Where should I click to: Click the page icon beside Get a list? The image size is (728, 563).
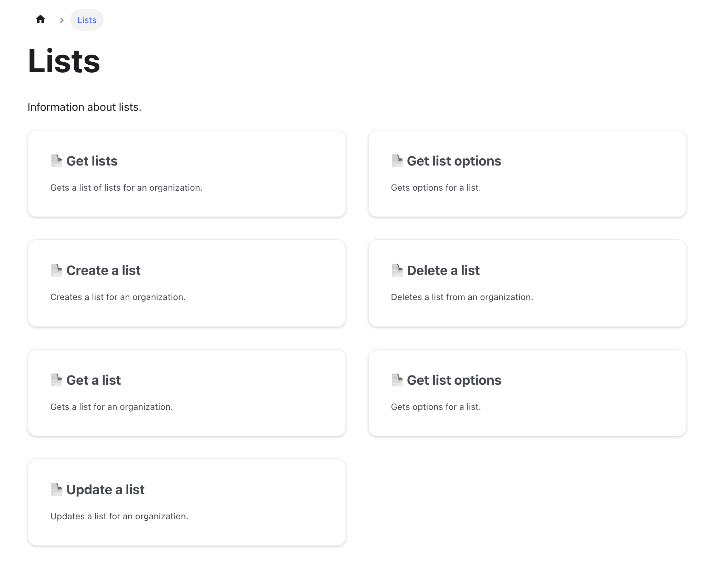click(x=56, y=380)
